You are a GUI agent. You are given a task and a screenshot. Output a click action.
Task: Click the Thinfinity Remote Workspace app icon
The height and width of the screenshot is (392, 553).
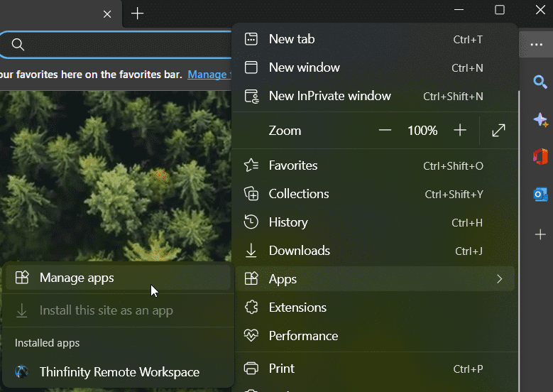pos(22,372)
